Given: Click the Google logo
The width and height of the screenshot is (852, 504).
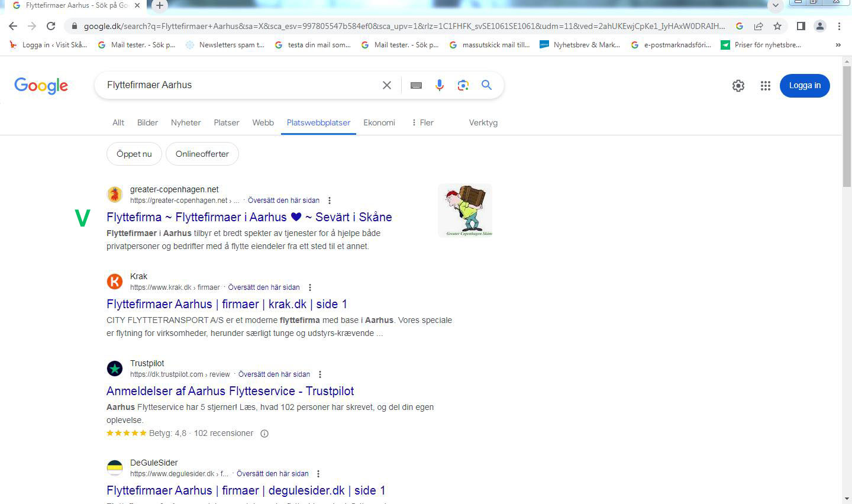Looking at the screenshot, I should pyautogui.click(x=41, y=86).
